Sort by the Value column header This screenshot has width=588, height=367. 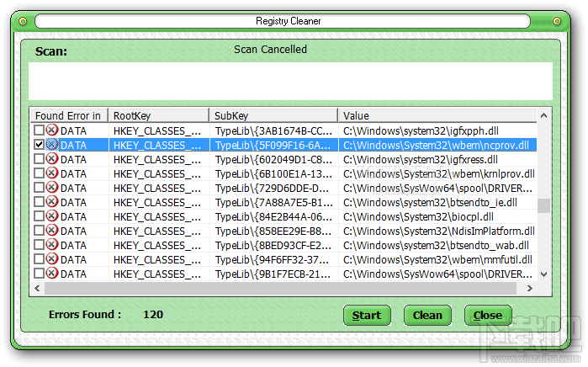click(x=437, y=115)
